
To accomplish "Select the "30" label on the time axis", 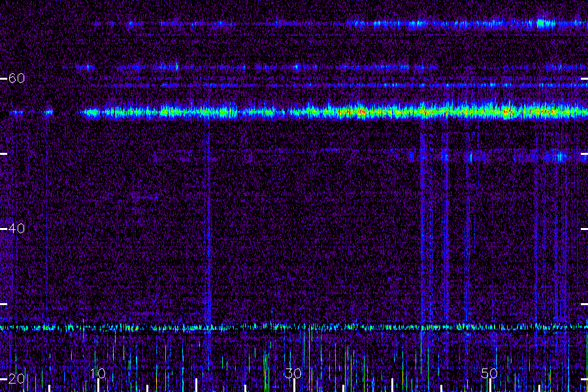I will pos(293,373).
